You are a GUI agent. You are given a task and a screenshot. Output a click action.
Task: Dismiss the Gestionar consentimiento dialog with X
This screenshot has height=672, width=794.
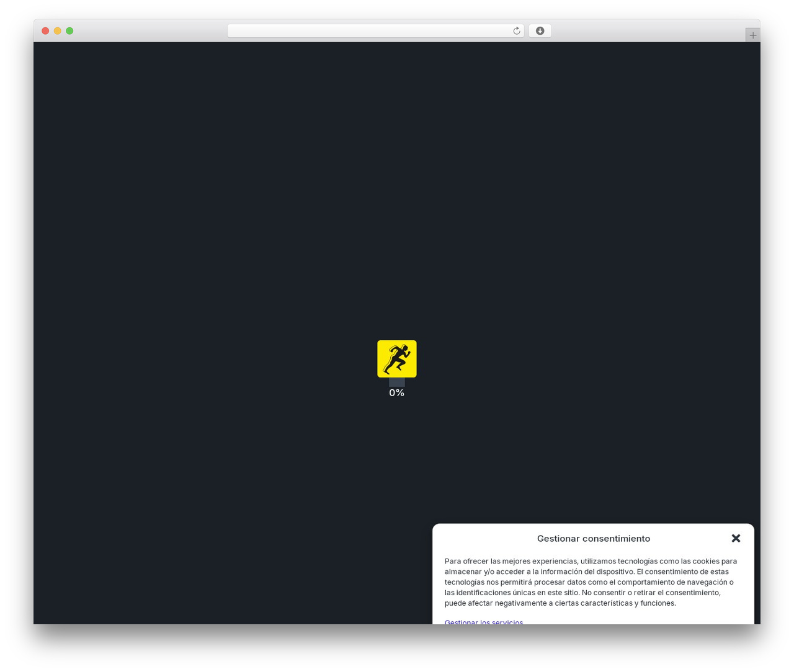coord(736,538)
